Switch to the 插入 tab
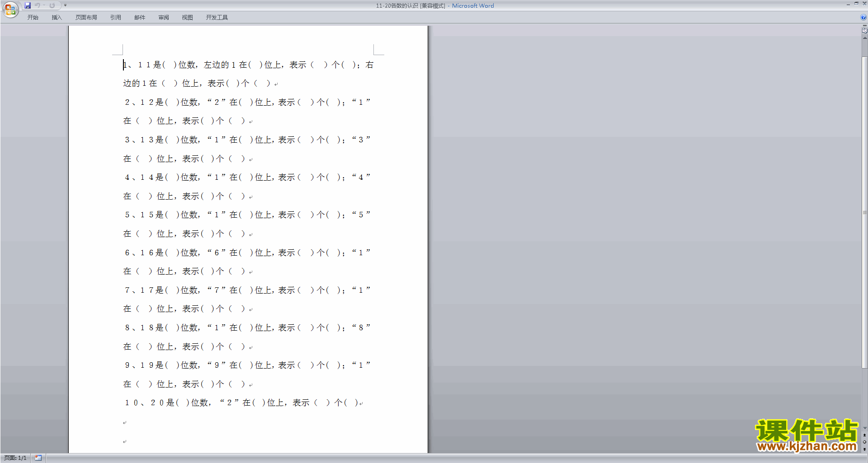Screen dimensions: 868x463 coord(57,18)
